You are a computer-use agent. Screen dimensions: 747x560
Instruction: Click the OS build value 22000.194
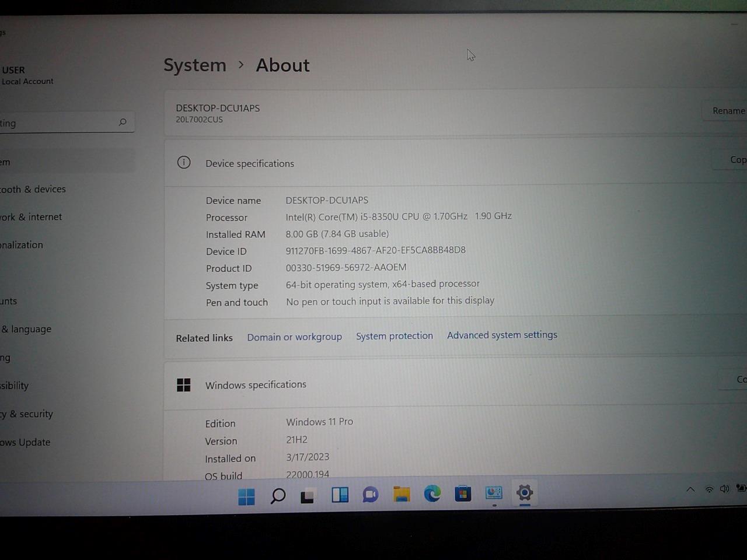[308, 474]
